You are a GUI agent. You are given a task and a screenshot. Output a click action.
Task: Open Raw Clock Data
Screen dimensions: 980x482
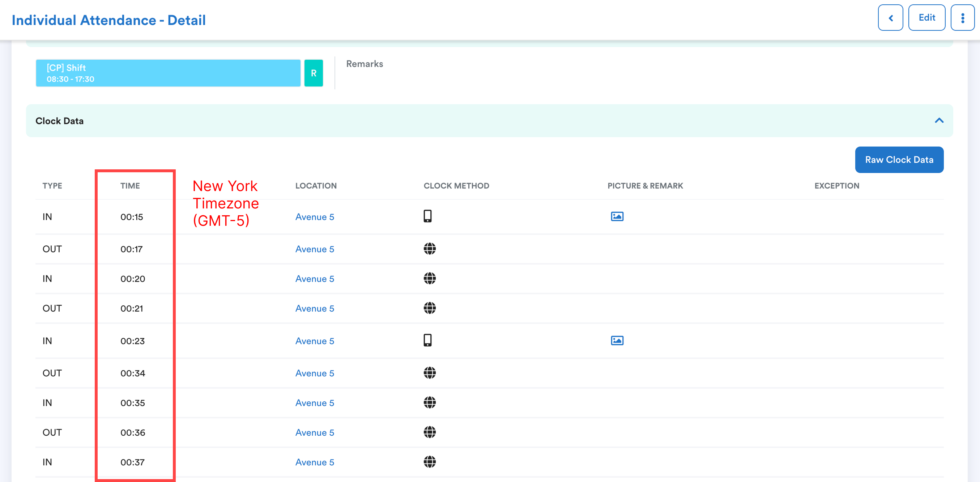tap(899, 160)
